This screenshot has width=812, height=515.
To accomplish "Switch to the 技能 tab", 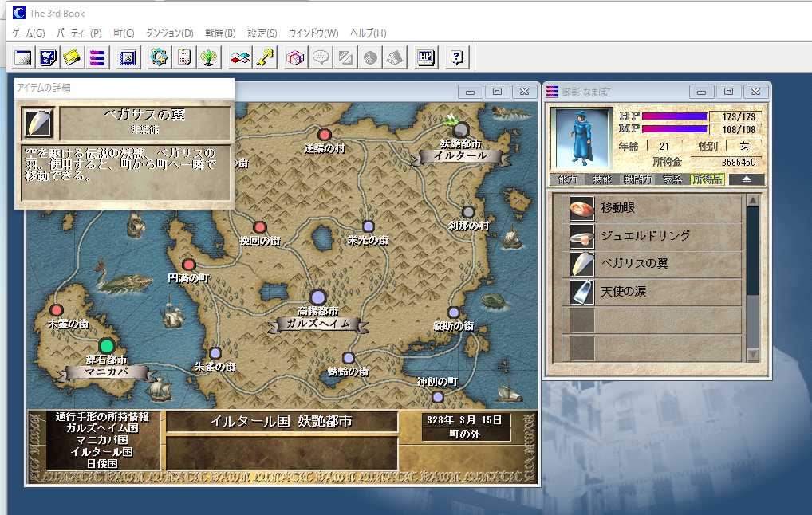I will [x=602, y=179].
